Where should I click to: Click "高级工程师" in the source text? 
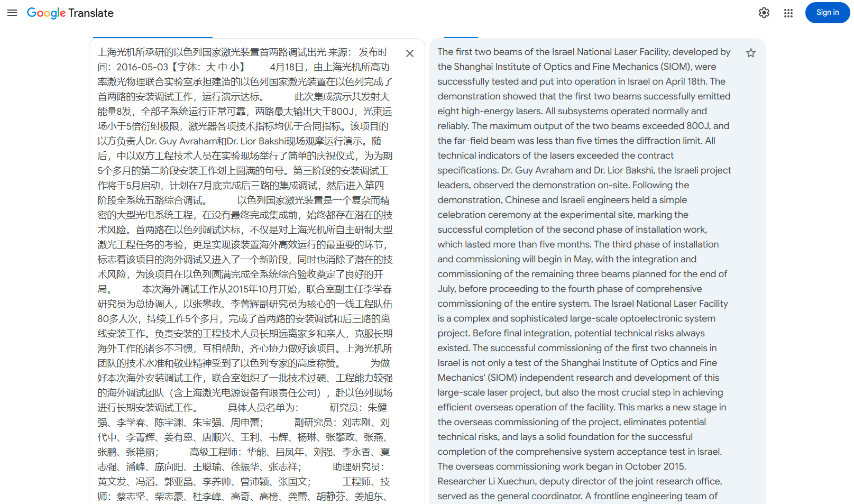pos(213,452)
